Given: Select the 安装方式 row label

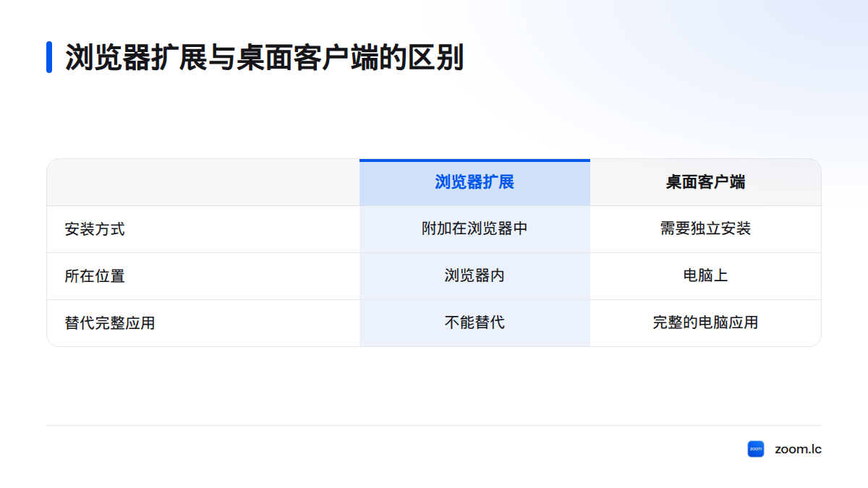Looking at the screenshot, I should pyautogui.click(x=95, y=229).
